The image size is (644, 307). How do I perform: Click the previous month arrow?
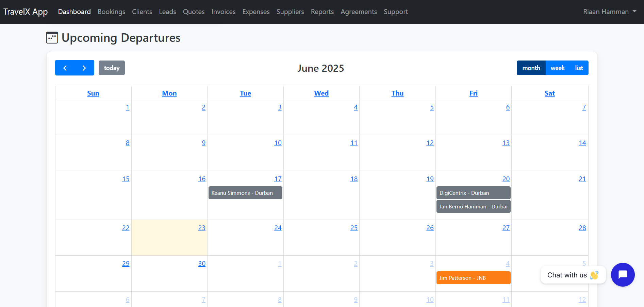65,68
